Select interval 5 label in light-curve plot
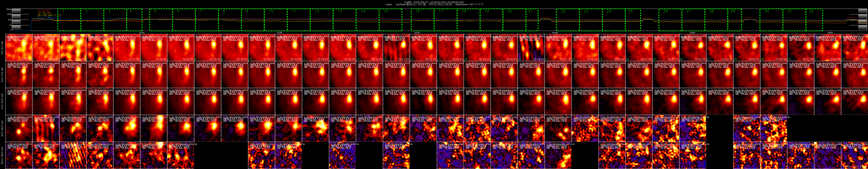This screenshot has width=868, height=169. 155,12
